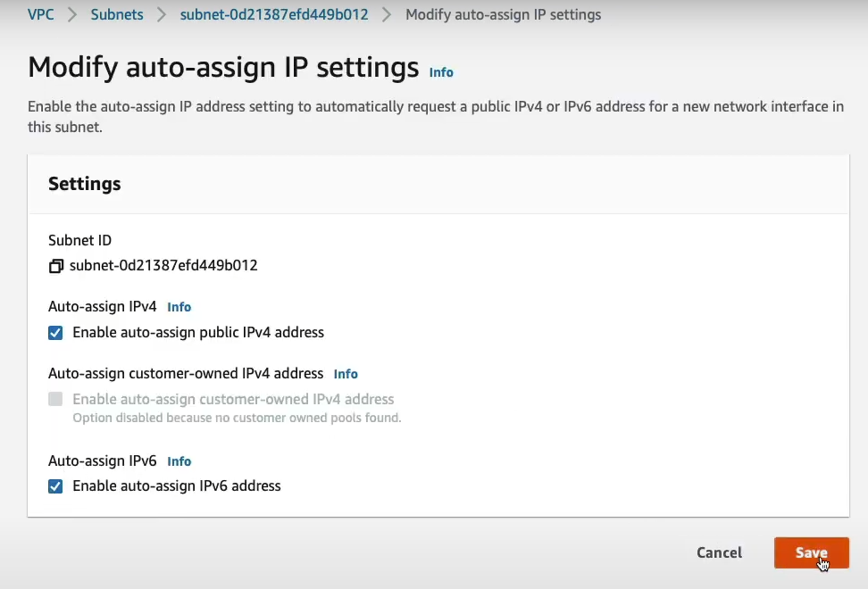The image size is (868, 589).
Task: Save the auto-assign IP settings
Action: tap(811, 552)
